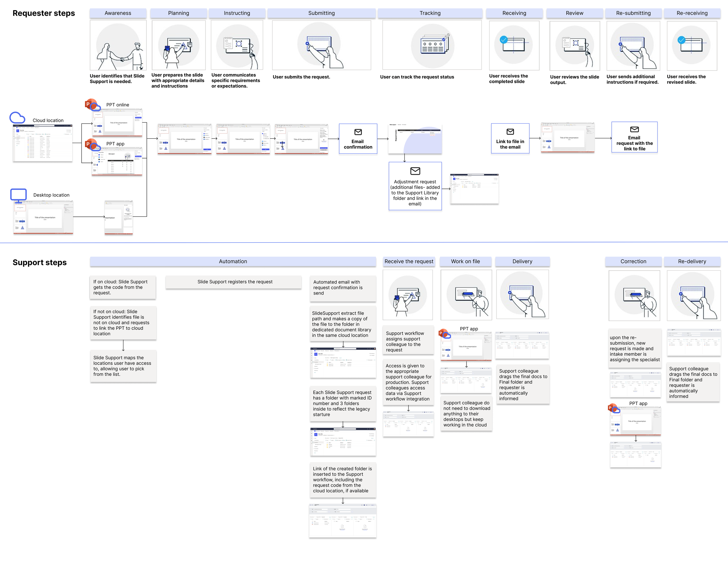Image resolution: width=728 pixels, height=576 pixels.
Task: Click the Receiving checkmark illustration
Action: click(514, 45)
